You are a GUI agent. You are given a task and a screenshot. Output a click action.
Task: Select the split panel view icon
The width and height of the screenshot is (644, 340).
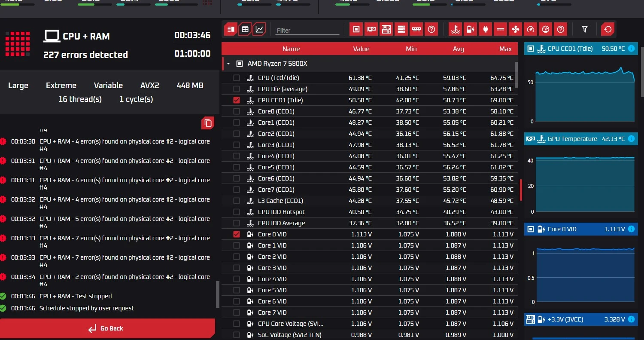[x=231, y=29]
